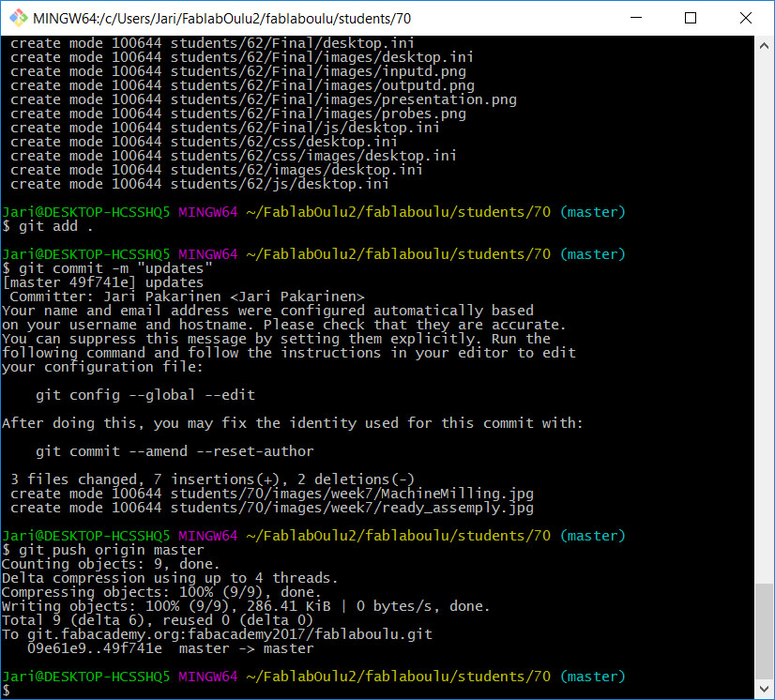This screenshot has width=775, height=700.
Task: Click the scrollbar down arrow
Action: click(764, 689)
